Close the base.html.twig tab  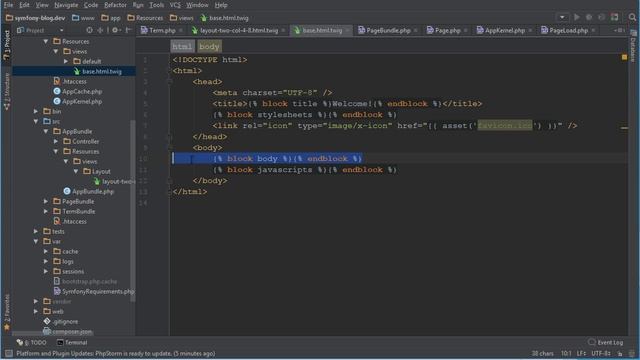pyautogui.click(x=347, y=30)
